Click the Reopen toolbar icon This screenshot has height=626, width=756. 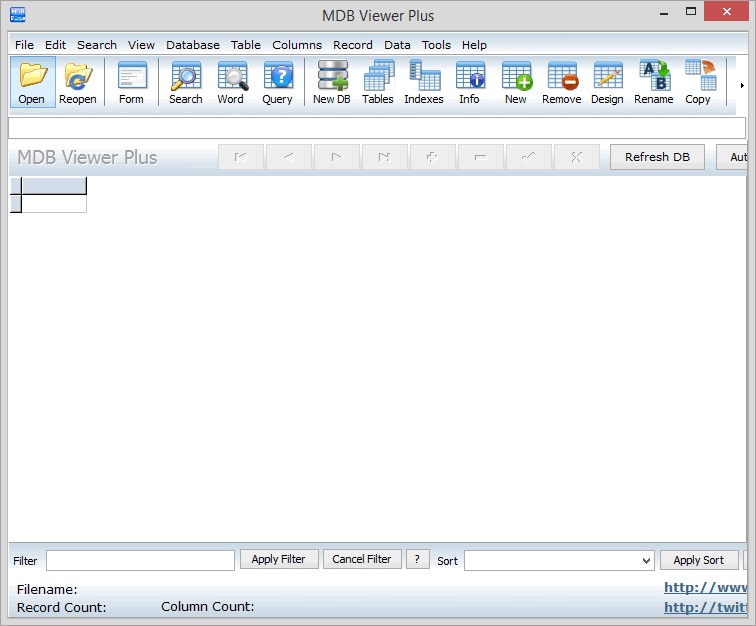[x=78, y=77]
